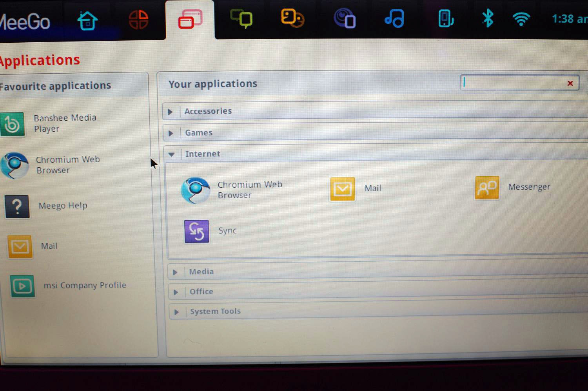Clear search with the red X button
The height and width of the screenshot is (391, 588).
[570, 83]
